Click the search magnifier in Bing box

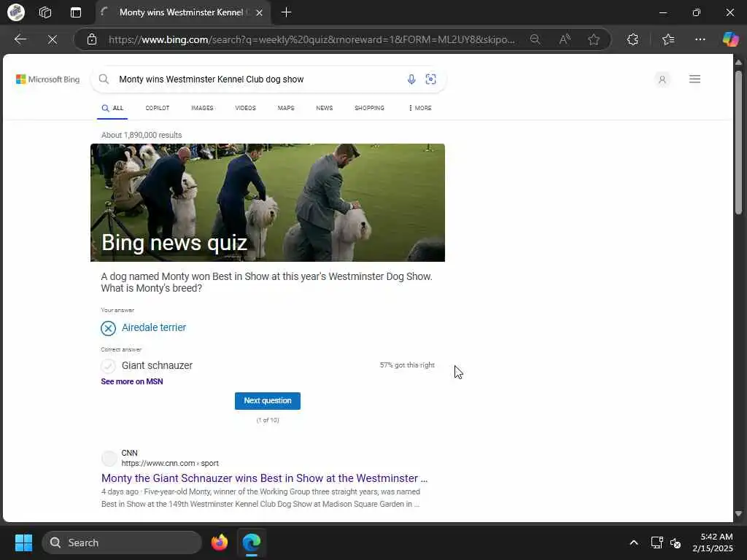[104, 79]
